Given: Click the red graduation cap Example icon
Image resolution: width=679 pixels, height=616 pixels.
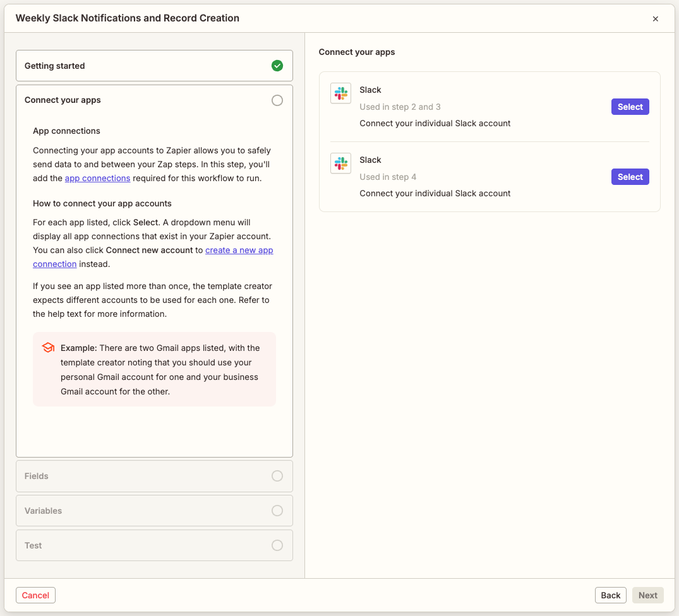Looking at the screenshot, I should coord(47,347).
